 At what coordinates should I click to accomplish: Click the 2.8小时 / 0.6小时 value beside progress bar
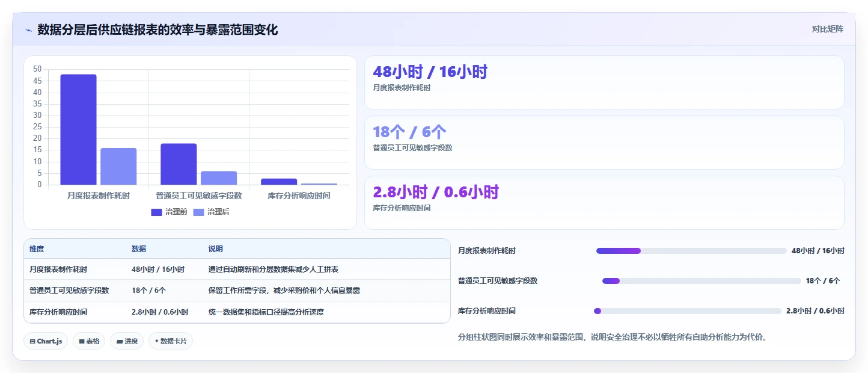pos(816,311)
